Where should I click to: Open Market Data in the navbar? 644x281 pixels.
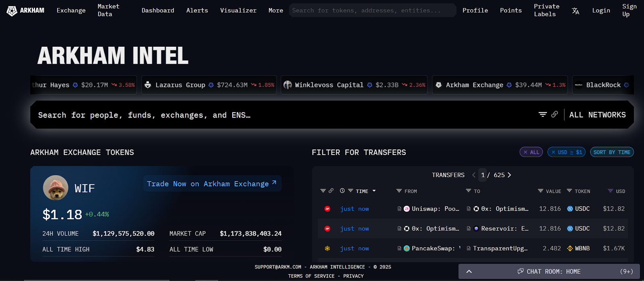tap(108, 10)
